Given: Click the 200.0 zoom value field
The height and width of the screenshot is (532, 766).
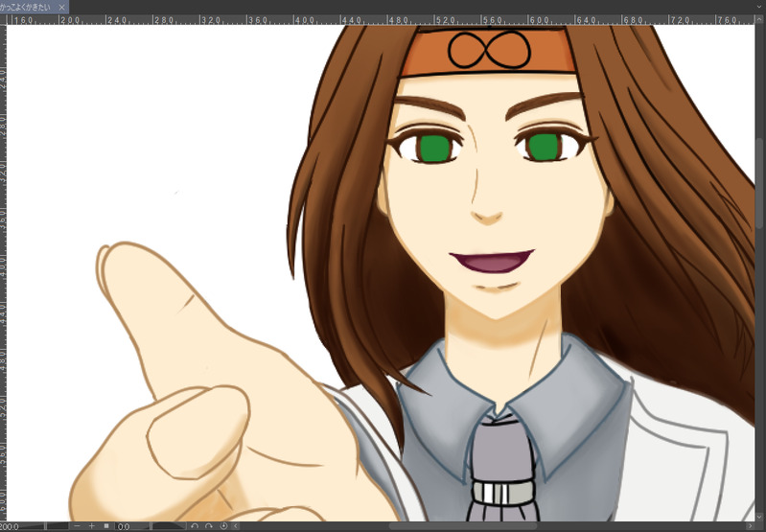Looking at the screenshot, I should (9, 526).
